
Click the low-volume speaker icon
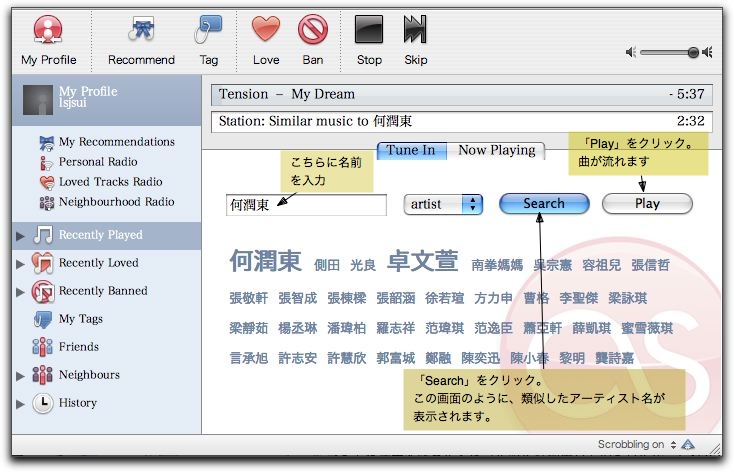click(631, 52)
